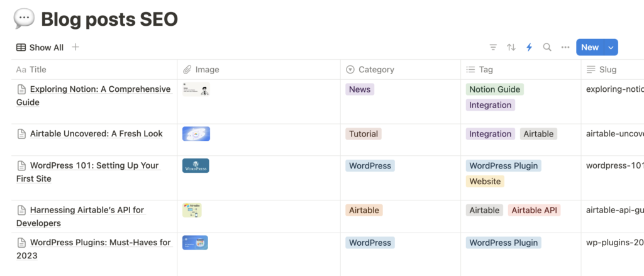Image resolution: width=644 pixels, height=276 pixels.
Task: Open image thumbnail in Exploring Notion row
Action: (x=196, y=89)
